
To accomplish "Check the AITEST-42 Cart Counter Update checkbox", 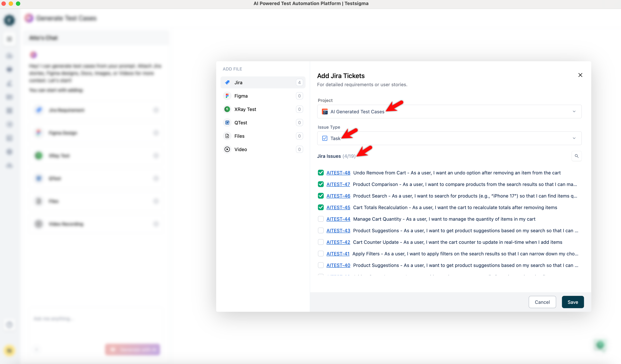I will (321, 242).
